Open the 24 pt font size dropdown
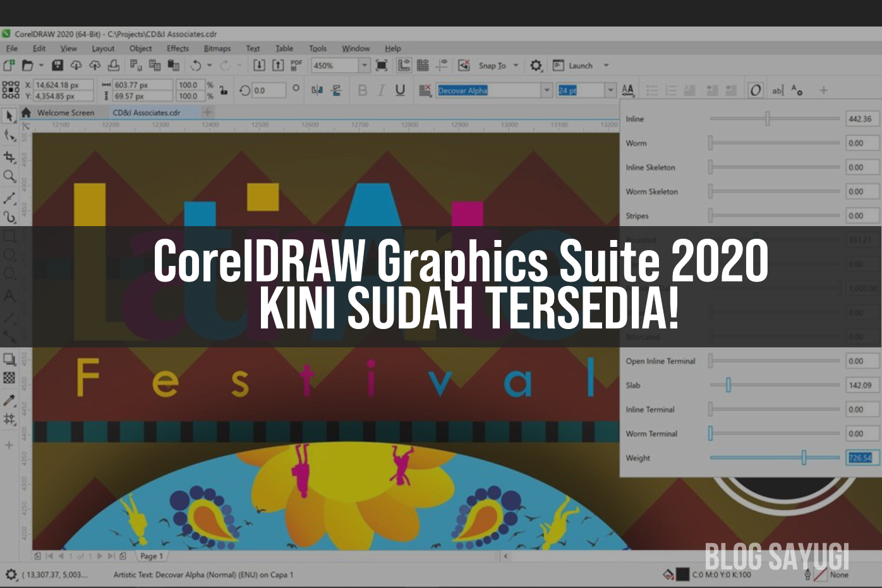Viewport: 882px width, 588px height. (x=610, y=90)
